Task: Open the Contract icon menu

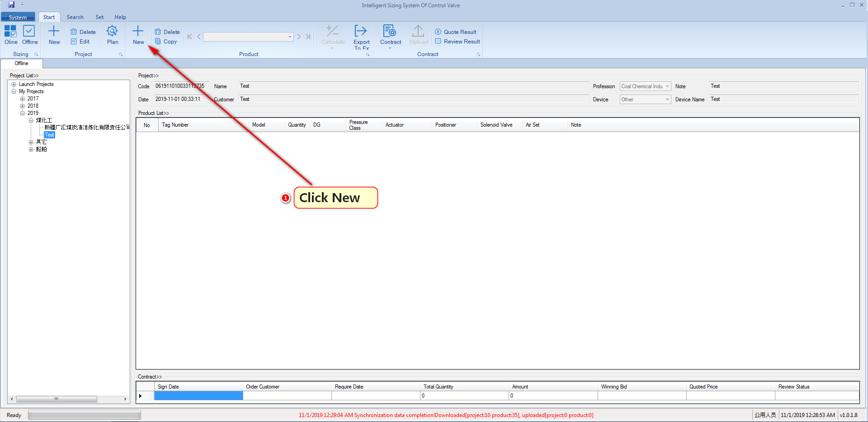Action: coord(390,36)
